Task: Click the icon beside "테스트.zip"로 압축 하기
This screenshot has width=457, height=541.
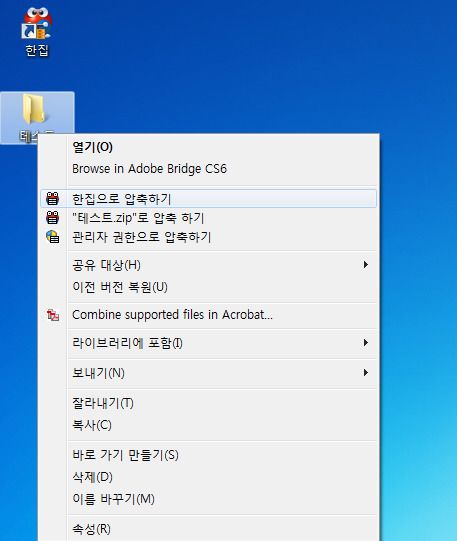Action: [x=52, y=218]
